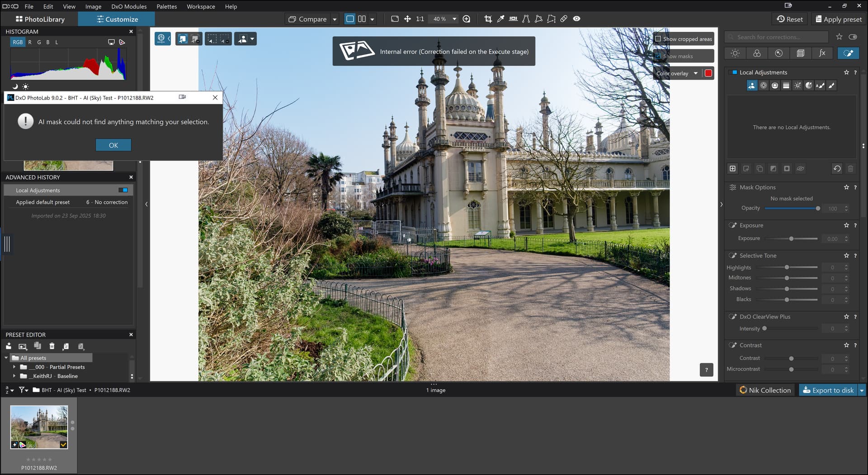Select the Control Point mask tool
Image resolution: width=868 pixels, height=475 pixels.
(764, 85)
